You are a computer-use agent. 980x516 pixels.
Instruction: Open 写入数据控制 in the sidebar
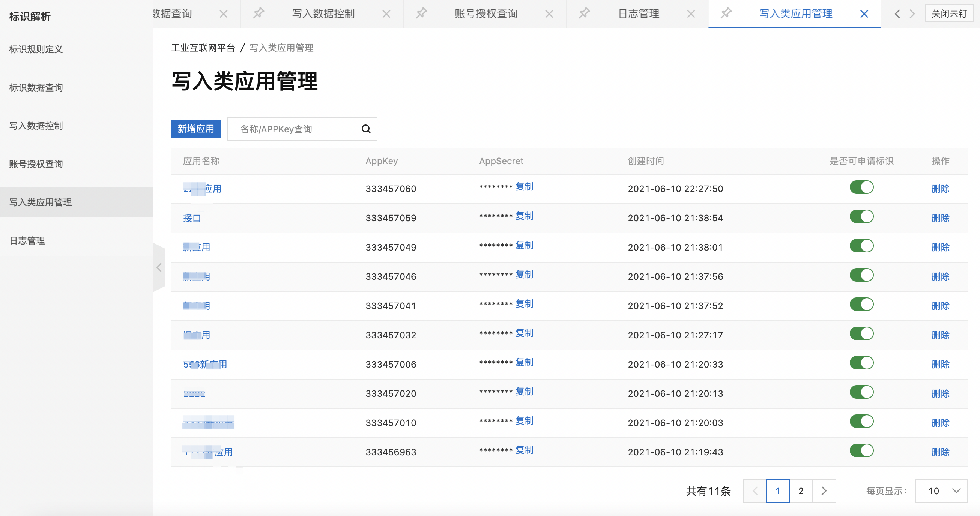pyautogui.click(x=76, y=126)
